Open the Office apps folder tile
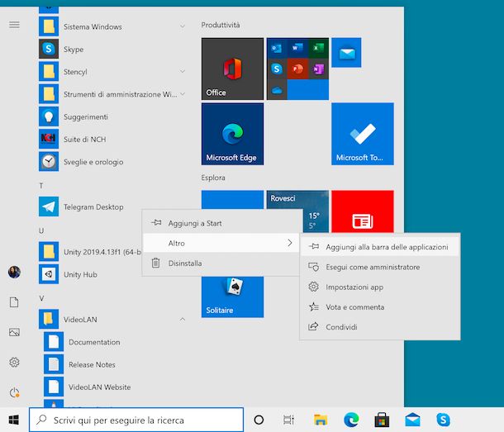 [297, 69]
